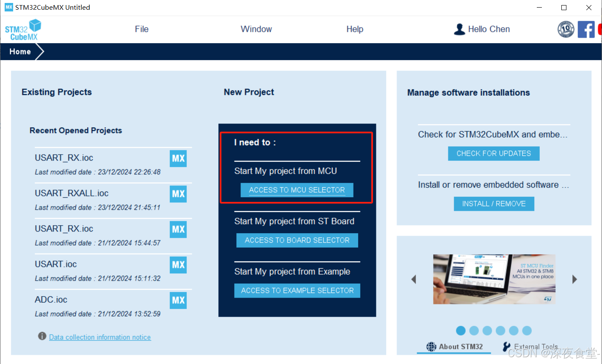Screen dimensions: 602x364
Task: Open the 10th anniversary badge icon
Action: (x=566, y=29)
